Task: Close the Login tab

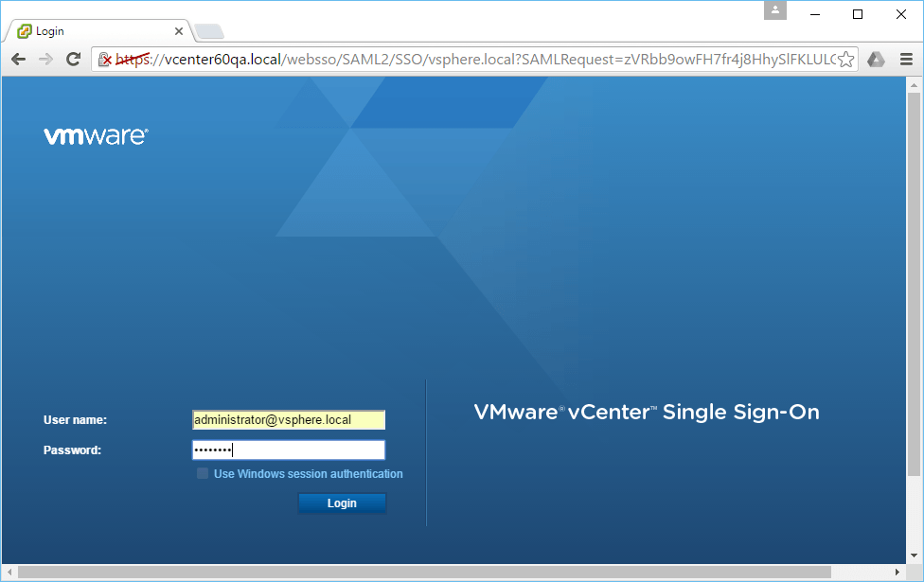Action: (x=179, y=31)
